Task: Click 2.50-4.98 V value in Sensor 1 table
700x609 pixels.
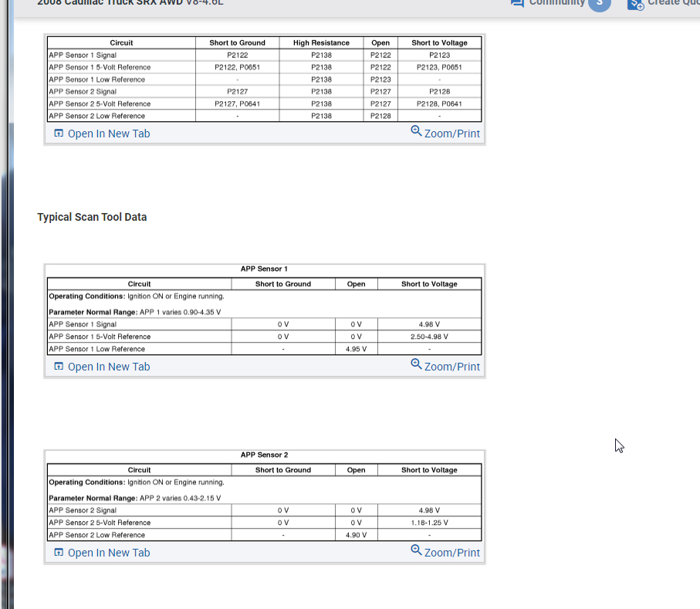Action: (x=429, y=337)
